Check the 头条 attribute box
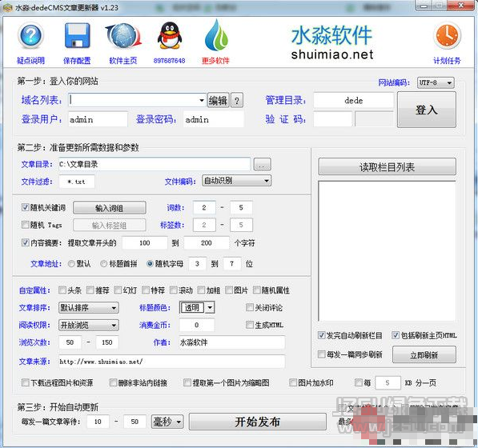 62,290
